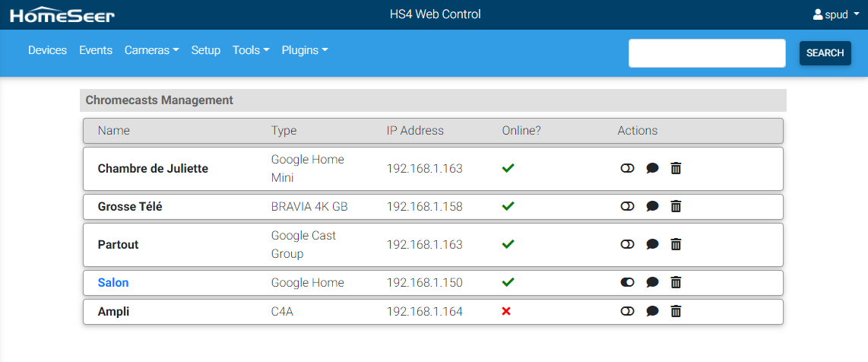
Task: Click trash icon in Ampli row
Action: pos(676,312)
